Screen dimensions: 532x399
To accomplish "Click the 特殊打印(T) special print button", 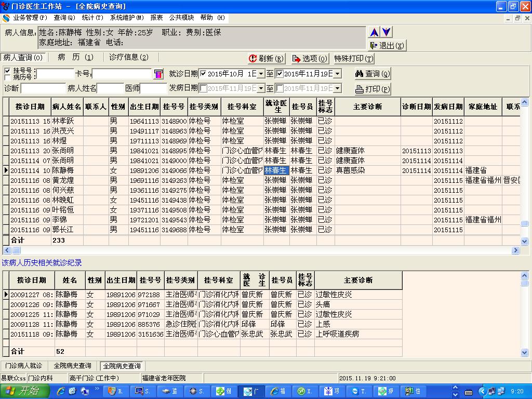I will 353,59.
